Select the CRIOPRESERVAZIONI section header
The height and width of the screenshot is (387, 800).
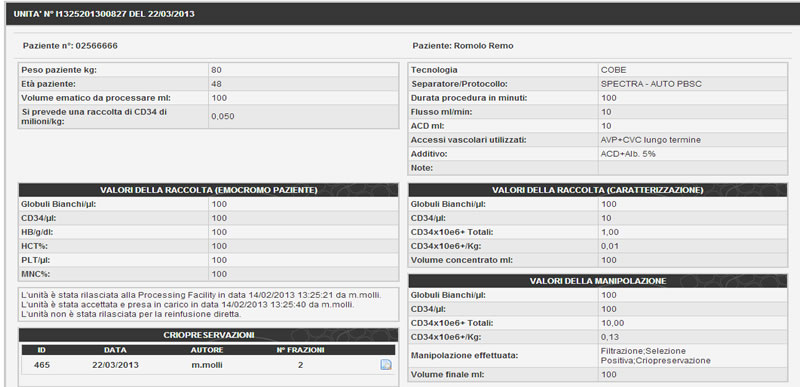coord(208,335)
